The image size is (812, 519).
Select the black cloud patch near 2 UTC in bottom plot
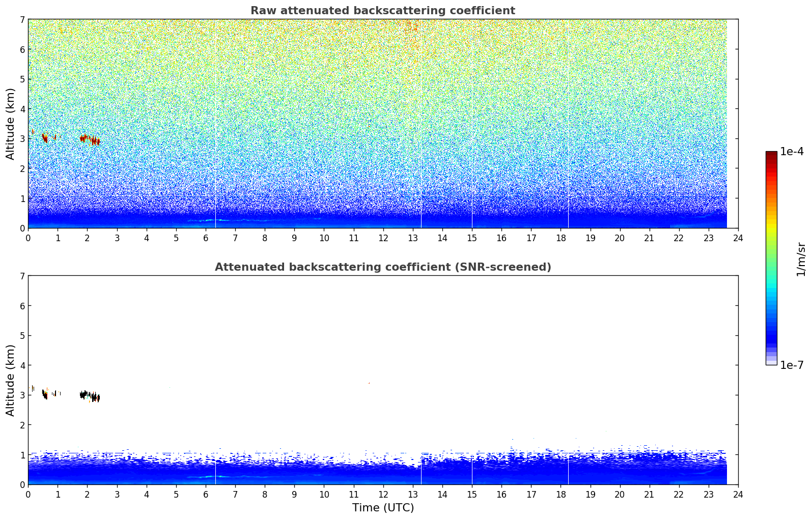coord(89,395)
